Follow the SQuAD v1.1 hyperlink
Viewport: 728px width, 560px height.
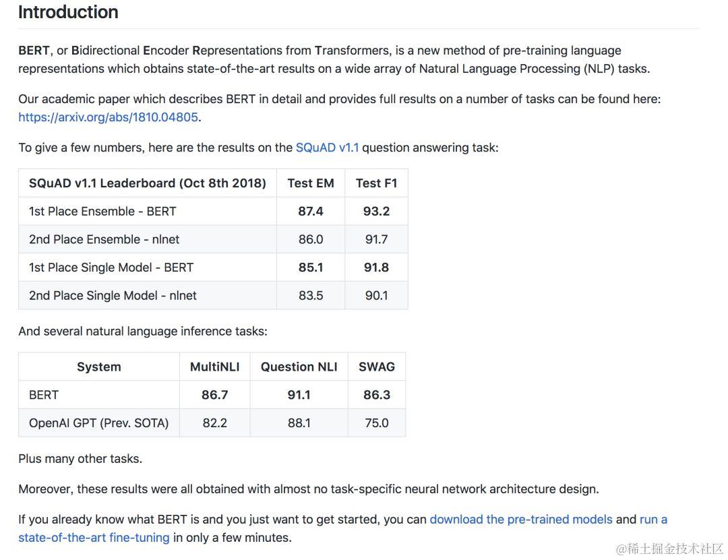(328, 148)
